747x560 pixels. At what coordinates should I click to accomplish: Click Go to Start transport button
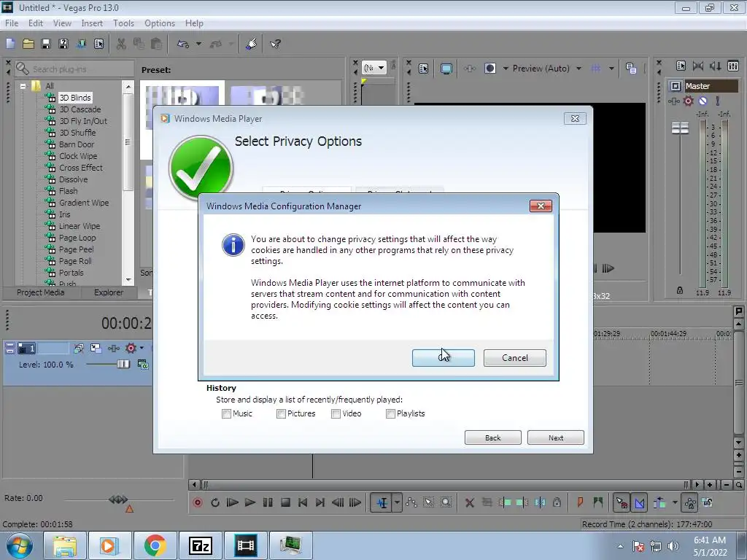[303, 502]
